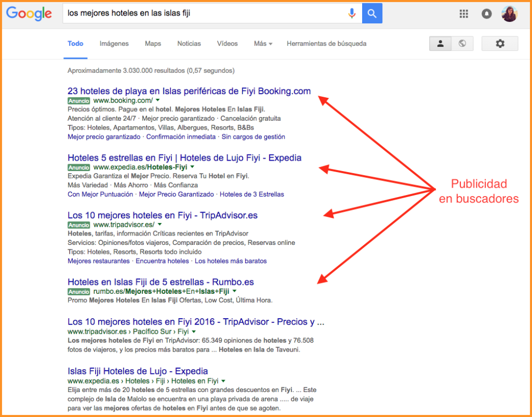Expand arrow next to www.tripadvisor.es/ ad URL

160,225
